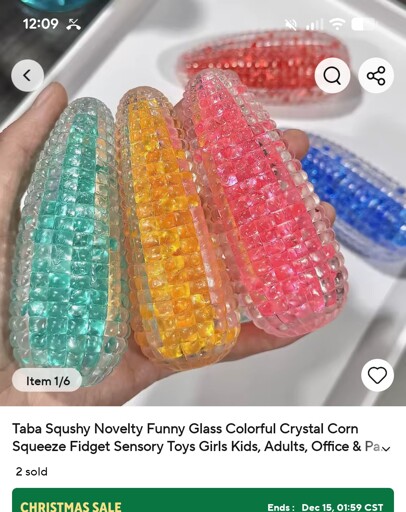Image resolution: width=406 pixels, height=512 pixels.
Task: Tap the 2 sold label
Action: click(32, 472)
